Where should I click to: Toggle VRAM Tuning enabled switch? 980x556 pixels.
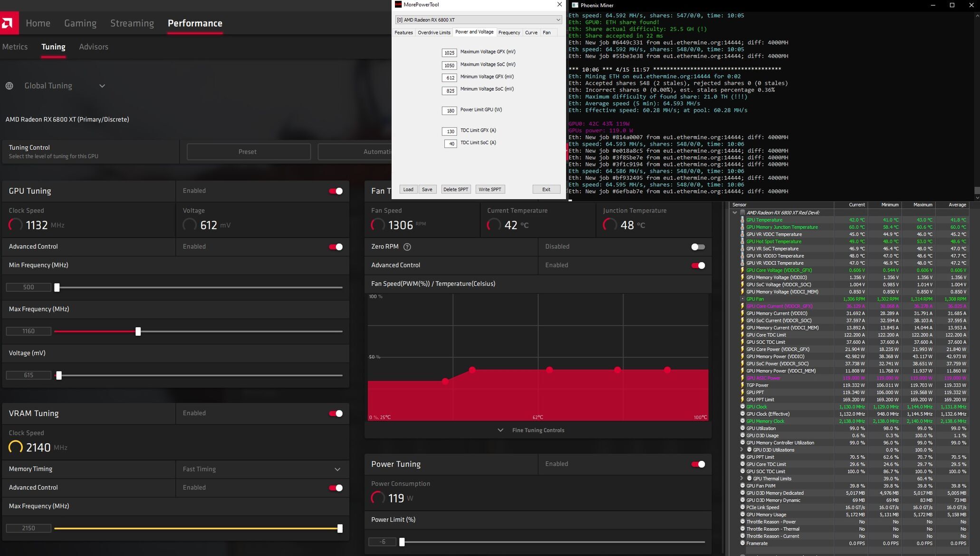pyautogui.click(x=336, y=413)
